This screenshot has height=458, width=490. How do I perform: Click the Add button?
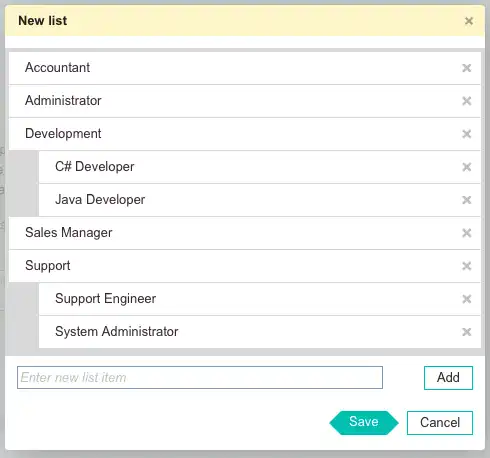[448, 378]
